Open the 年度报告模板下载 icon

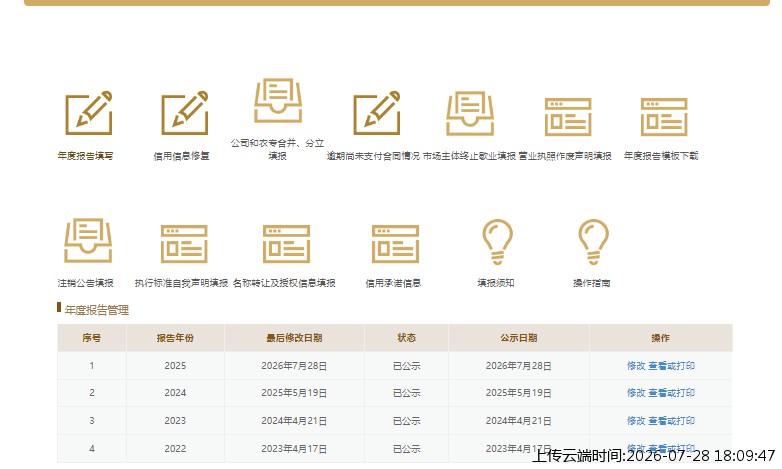coord(664,117)
